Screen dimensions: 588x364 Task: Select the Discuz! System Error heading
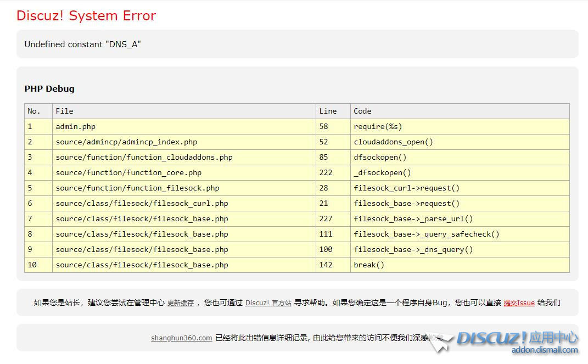point(86,16)
